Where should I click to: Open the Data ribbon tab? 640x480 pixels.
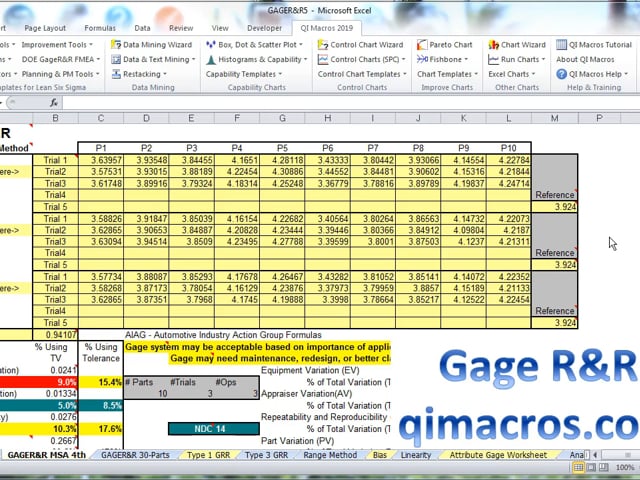(x=142, y=28)
